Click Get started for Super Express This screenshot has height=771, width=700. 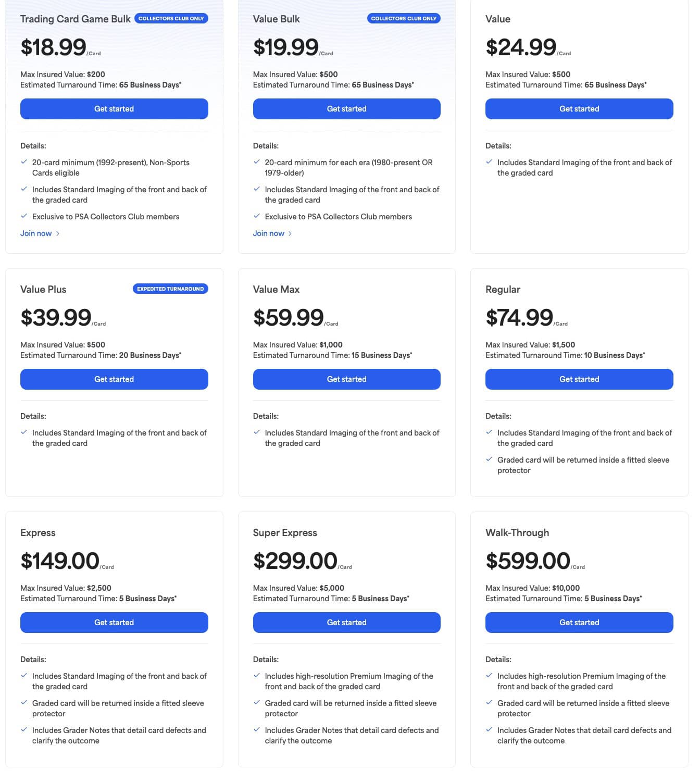346,622
